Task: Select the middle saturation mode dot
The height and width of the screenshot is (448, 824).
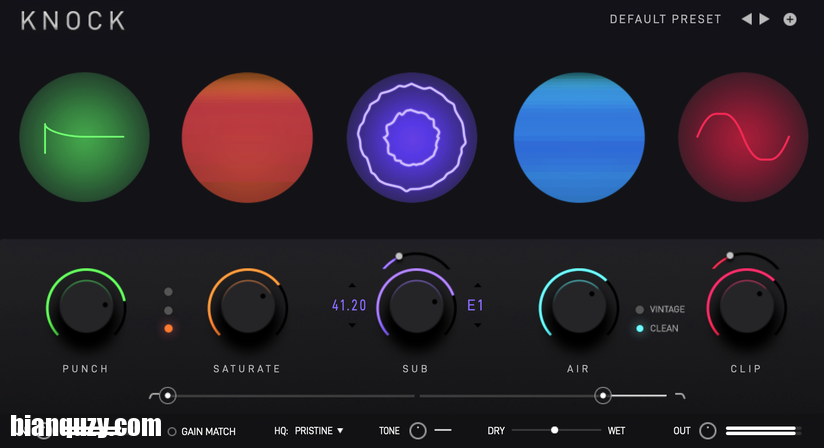Action: coord(168,310)
